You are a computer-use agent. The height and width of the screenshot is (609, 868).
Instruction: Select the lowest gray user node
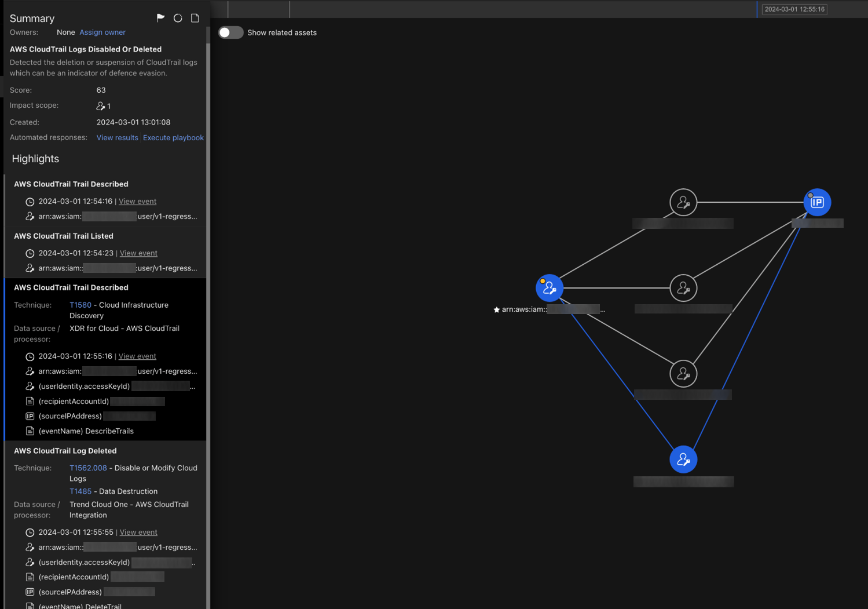tap(683, 374)
